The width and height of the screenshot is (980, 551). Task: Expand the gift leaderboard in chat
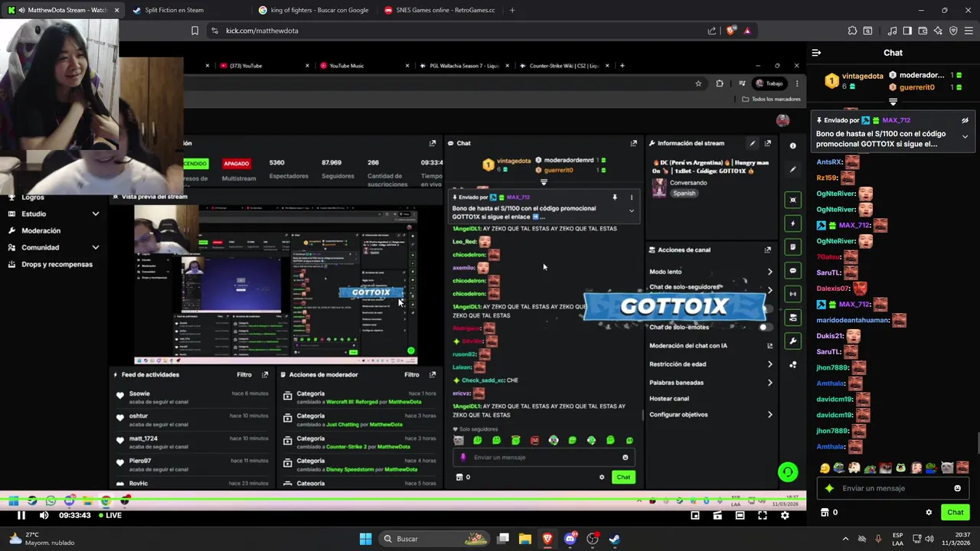[x=893, y=102]
